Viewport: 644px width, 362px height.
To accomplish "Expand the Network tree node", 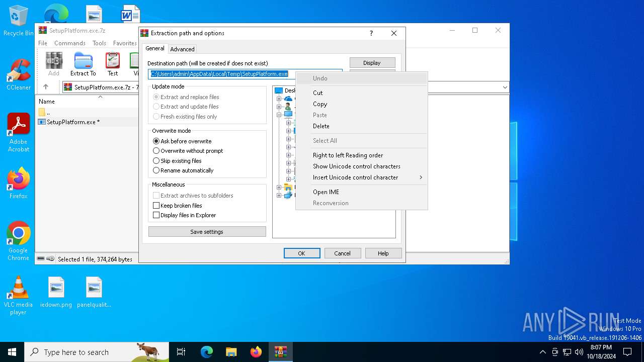I will (279, 195).
